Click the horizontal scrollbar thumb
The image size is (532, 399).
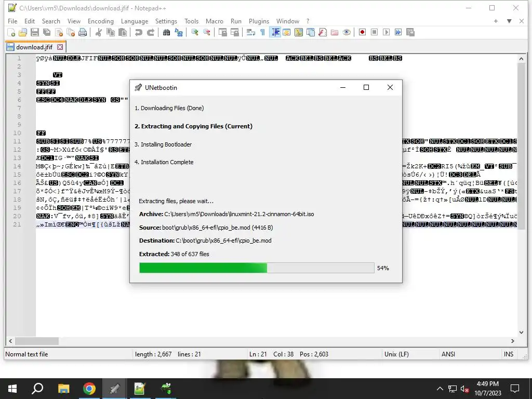click(37, 341)
